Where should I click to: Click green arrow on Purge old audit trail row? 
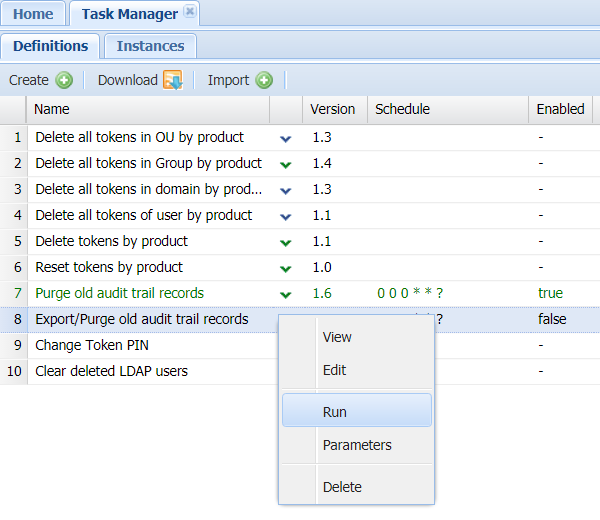tap(286, 294)
